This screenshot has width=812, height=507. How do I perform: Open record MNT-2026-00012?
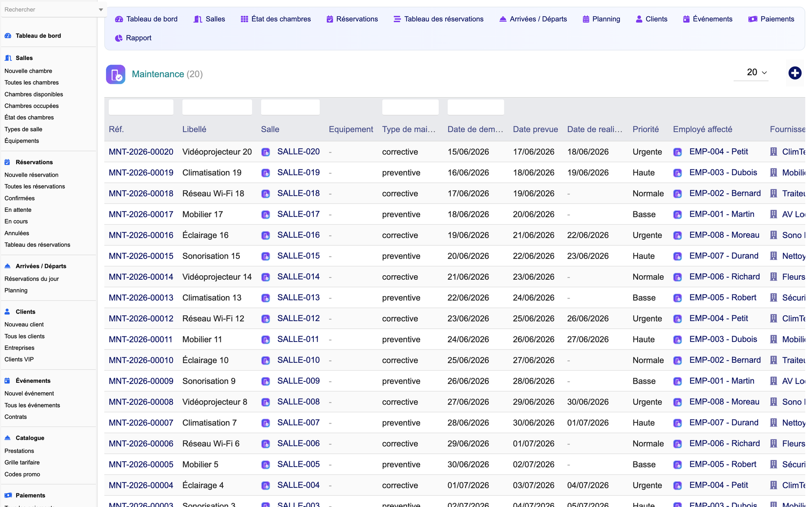(x=141, y=319)
